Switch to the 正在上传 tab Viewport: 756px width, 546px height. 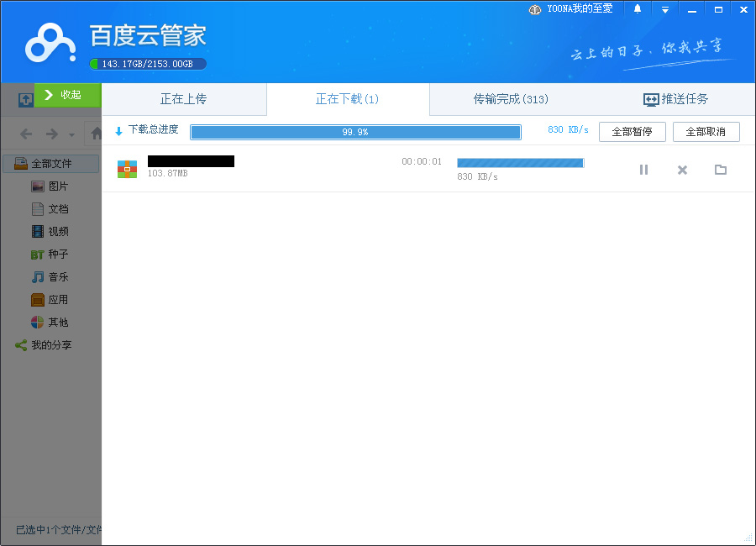(x=183, y=99)
